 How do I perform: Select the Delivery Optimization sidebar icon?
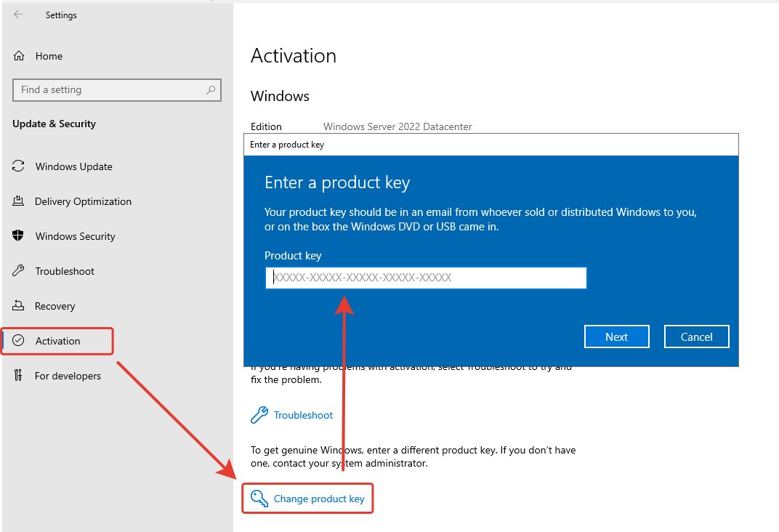[x=19, y=201]
